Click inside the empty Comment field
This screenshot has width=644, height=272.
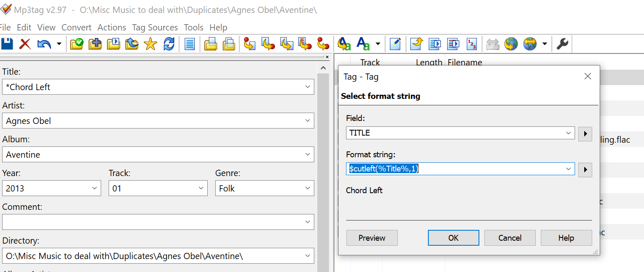click(155, 222)
